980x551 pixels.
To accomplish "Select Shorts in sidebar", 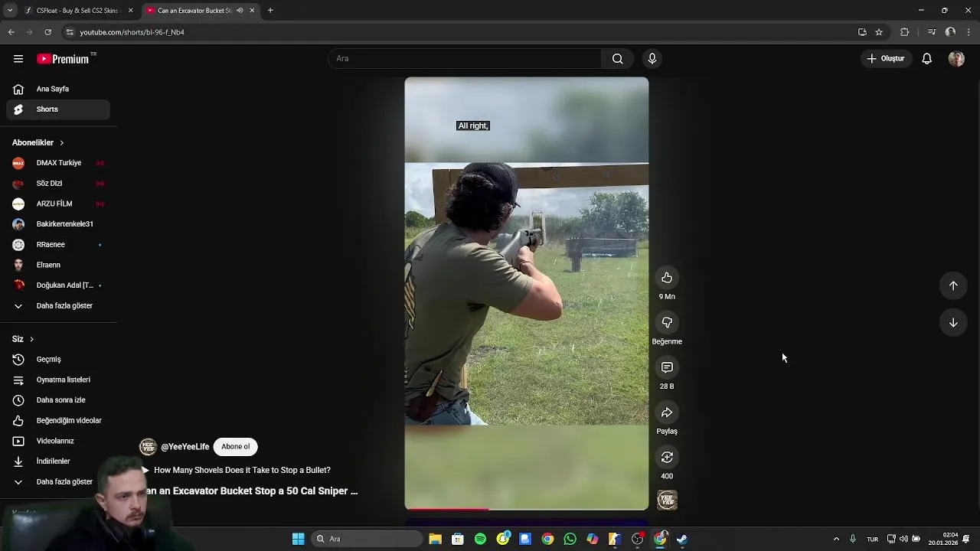I will [58, 109].
